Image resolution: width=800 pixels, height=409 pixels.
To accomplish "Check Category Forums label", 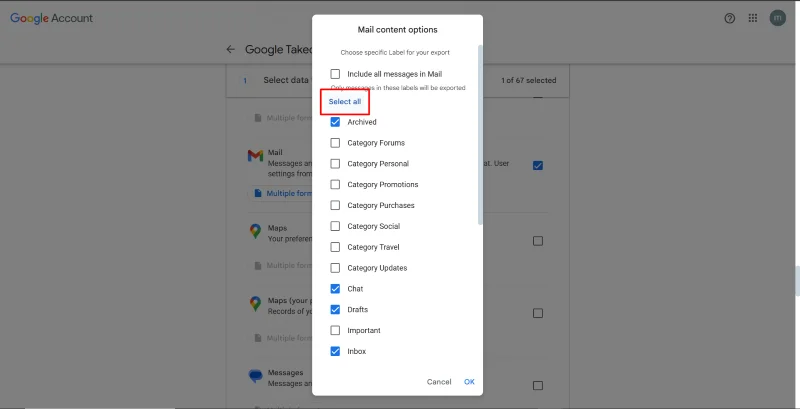I will [335, 143].
